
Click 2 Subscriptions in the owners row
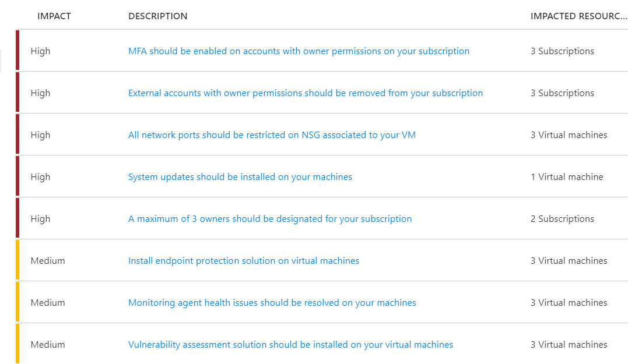coord(562,219)
